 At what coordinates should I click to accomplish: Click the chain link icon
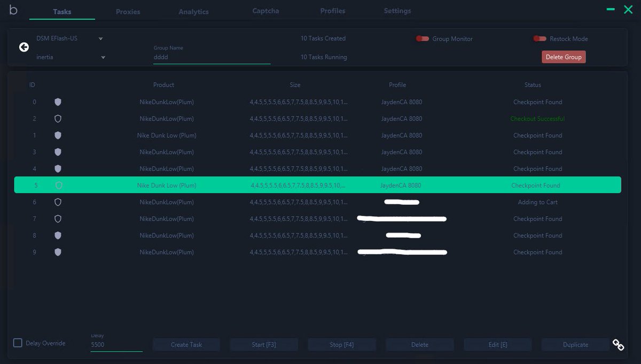click(619, 345)
